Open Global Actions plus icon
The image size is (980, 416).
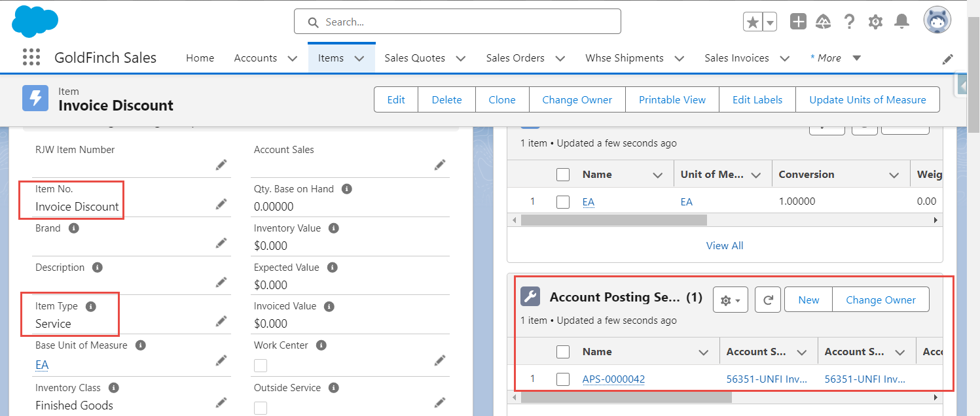point(798,22)
